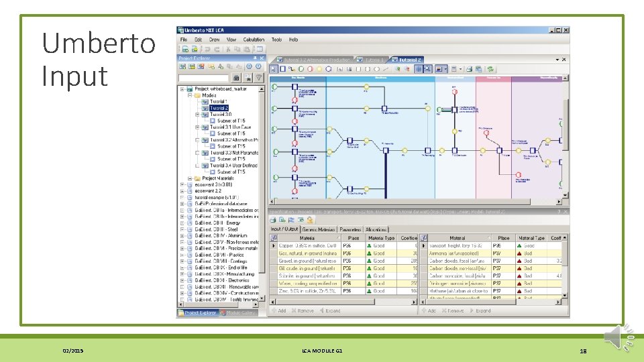Click the filter funnel icon in Project Explorer
644x362 pixels.
258,77
